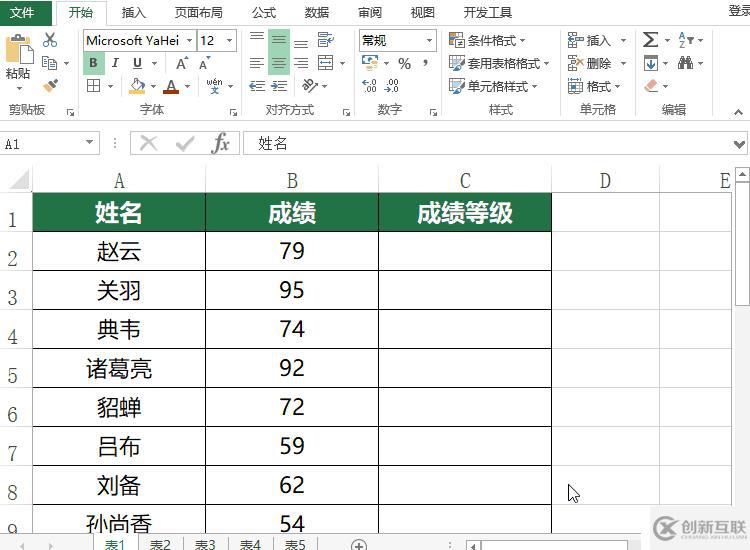This screenshot has height=550, width=750.
Task: Click the Cut scissors icon
Action: click(49, 40)
